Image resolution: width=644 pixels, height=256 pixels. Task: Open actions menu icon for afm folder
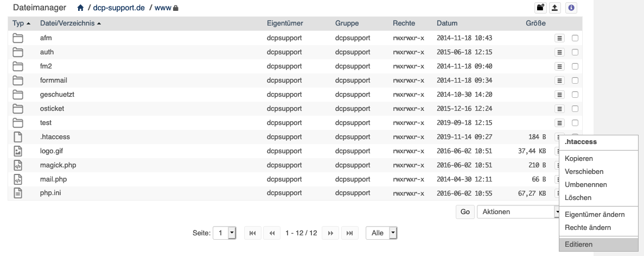point(559,38)
